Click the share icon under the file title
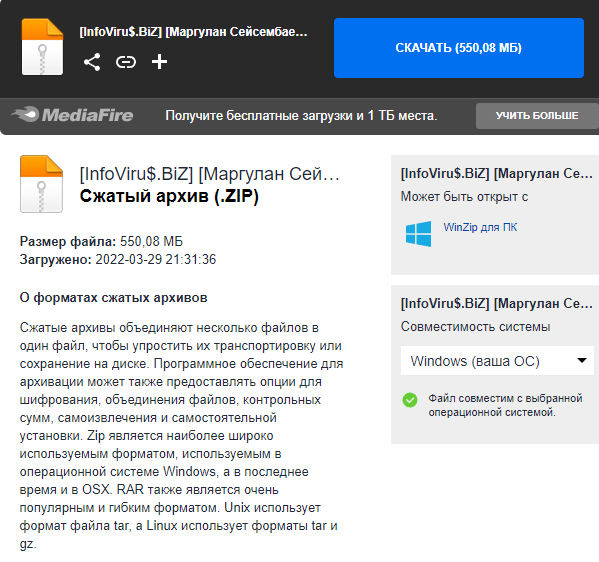Viewport: 599px width, 562px height. tap(92, 62)
